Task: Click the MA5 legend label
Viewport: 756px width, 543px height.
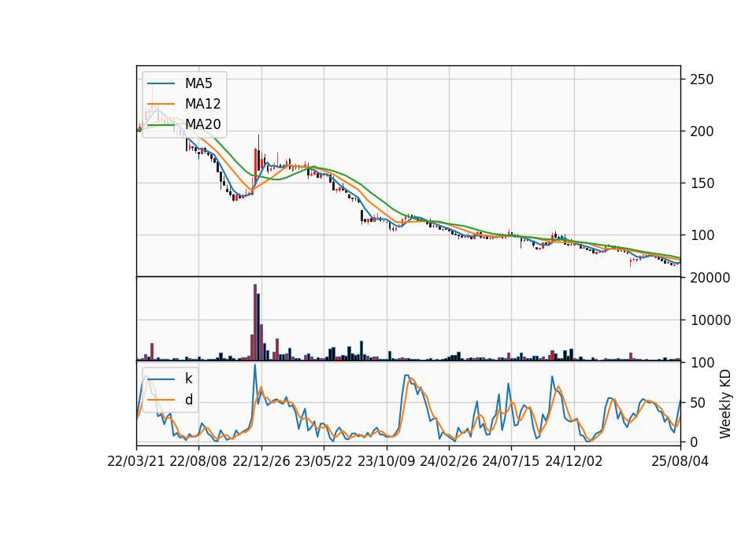Action: point(198,83)
